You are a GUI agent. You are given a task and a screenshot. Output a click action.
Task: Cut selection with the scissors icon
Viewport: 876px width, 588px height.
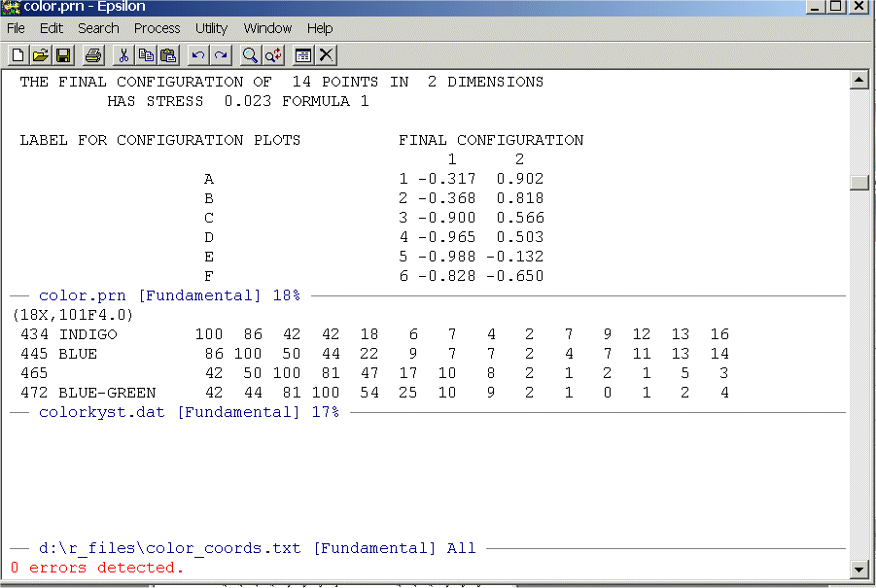tap(123, 55)
